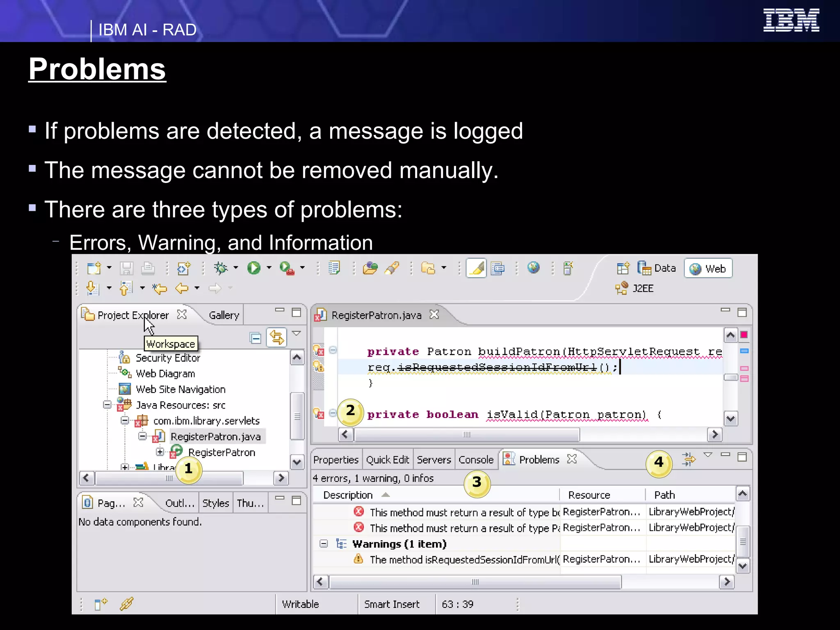840x630 pixels.
Task: Click error marker beside isValid method
Action: tap(319, 414)
